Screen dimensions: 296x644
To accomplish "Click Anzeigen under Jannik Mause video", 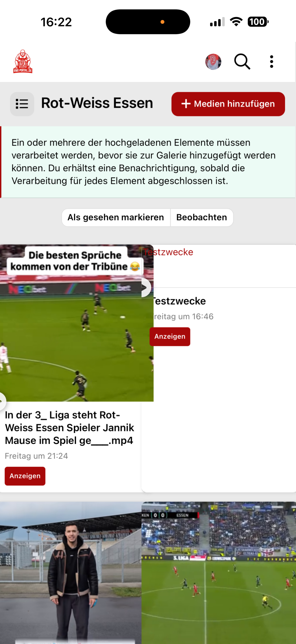I will 25,476.
